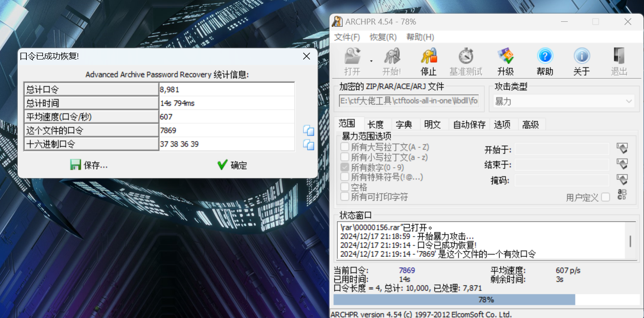Switch to the 高级 tab
The height and width of the screenshot is (318, 644).
[531, 124]
